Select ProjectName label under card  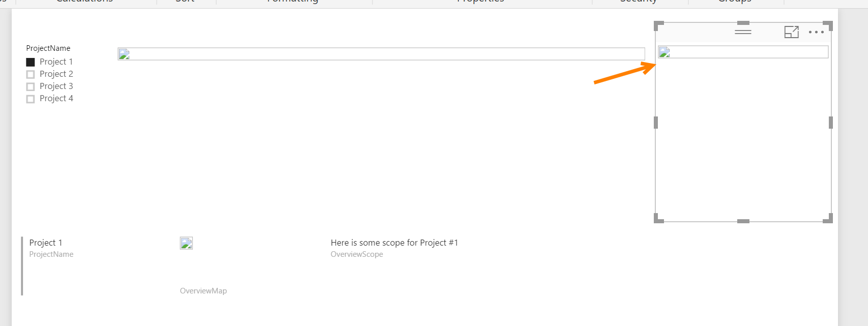click(x=51, y=254)
